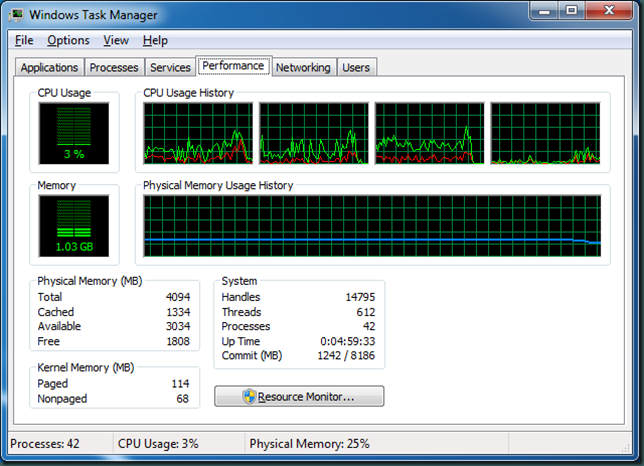Click the 'Processes: 42' status bar entry
The image size is (644, 466).
click(45, 444)
